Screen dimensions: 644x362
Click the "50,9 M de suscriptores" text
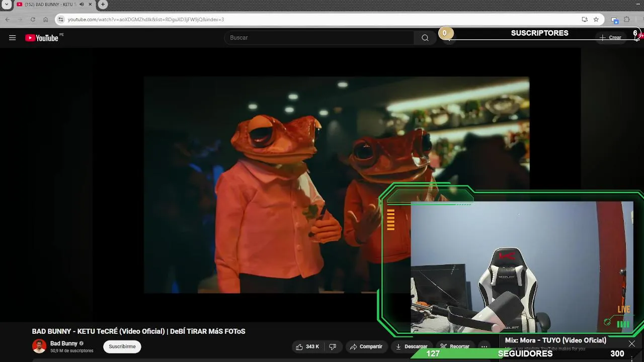pos(72,351)
